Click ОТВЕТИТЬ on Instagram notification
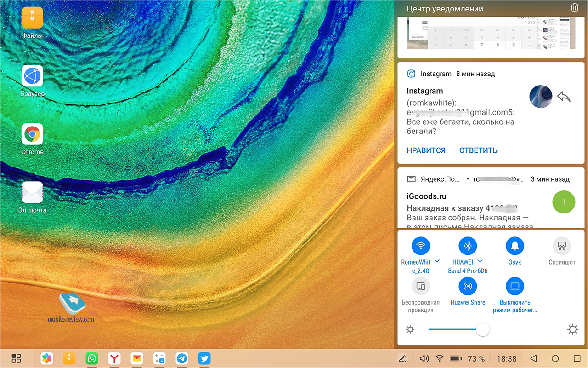The image size is (588, 368). (478, 150)
